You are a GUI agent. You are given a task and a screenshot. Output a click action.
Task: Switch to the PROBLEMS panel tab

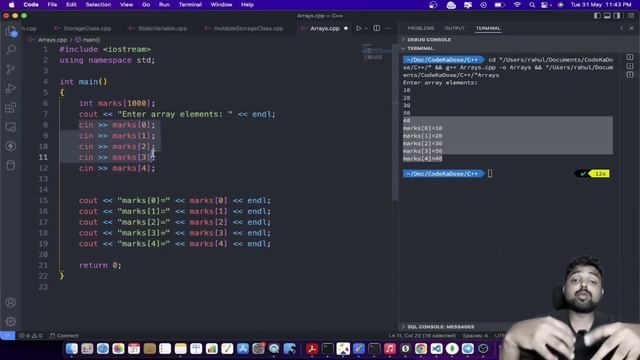421,28
